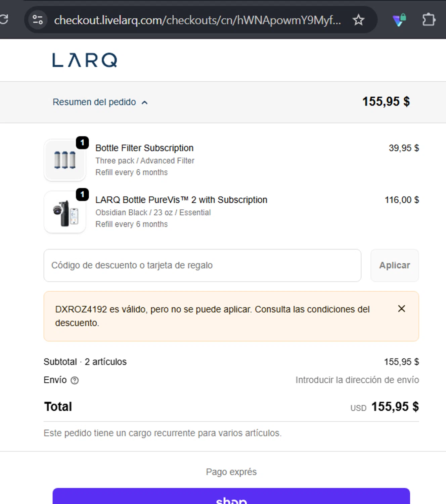
Task: Select Introducir la dirección de envío text
Action: (x=357, y=380)
